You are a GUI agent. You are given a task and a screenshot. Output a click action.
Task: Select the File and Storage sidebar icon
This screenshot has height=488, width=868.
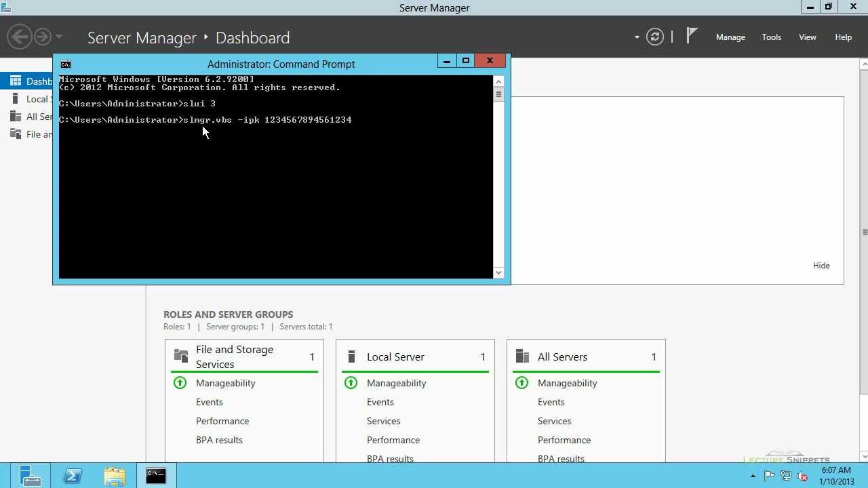pyautogui.click(x=16, y=134)
